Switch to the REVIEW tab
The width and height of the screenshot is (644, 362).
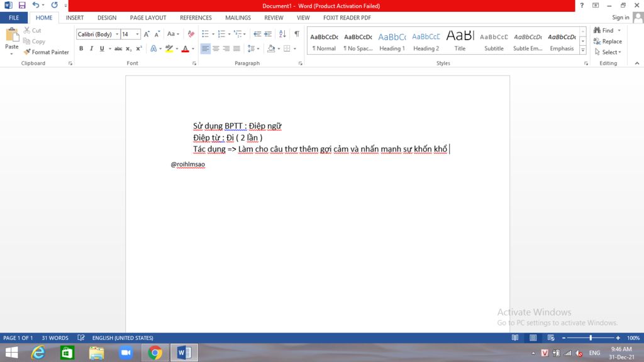(x=274, y=18)
